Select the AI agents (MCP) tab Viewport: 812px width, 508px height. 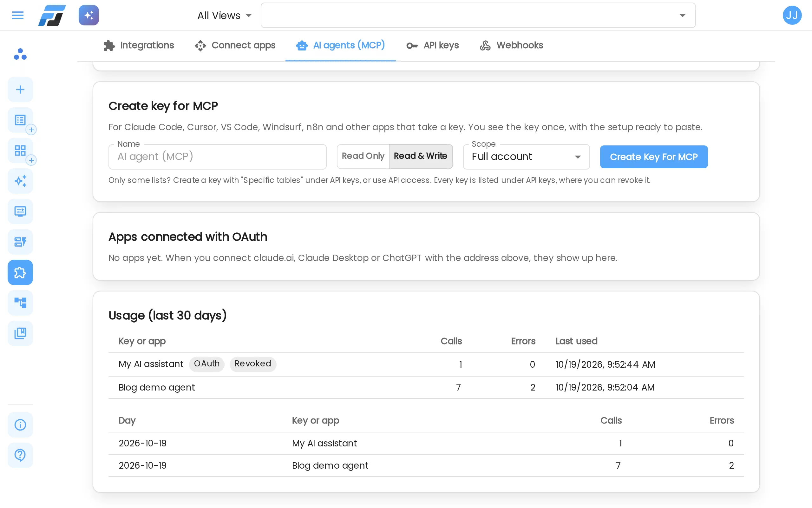click(340, 45)
